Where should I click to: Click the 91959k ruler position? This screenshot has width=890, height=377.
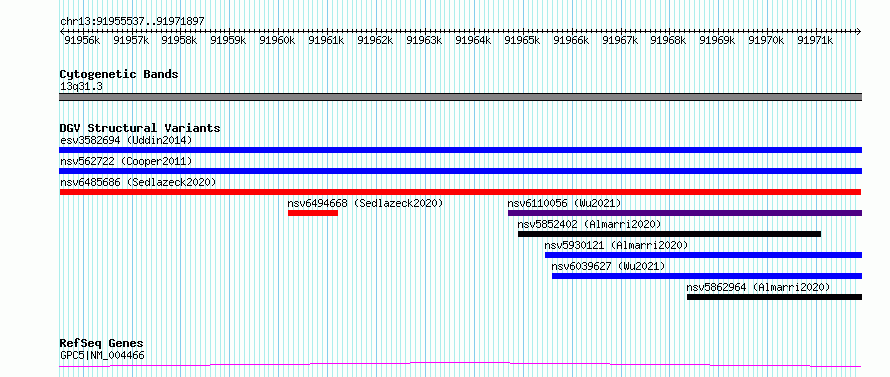pyautogui.click(x=228, y=40)
